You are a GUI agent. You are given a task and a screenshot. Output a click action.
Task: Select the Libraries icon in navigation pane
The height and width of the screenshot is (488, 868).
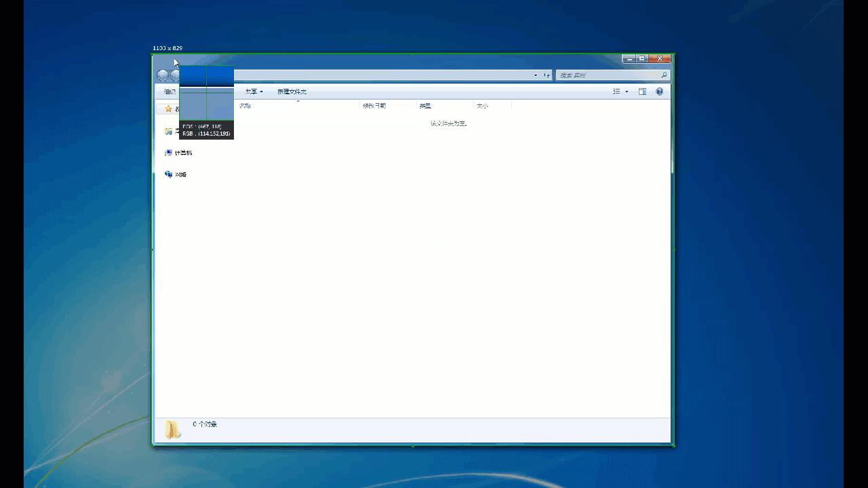[168, 131]
